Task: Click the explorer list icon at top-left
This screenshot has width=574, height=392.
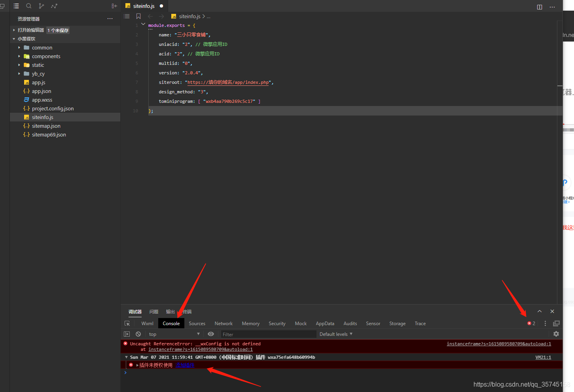Action: tap(16, 6)
